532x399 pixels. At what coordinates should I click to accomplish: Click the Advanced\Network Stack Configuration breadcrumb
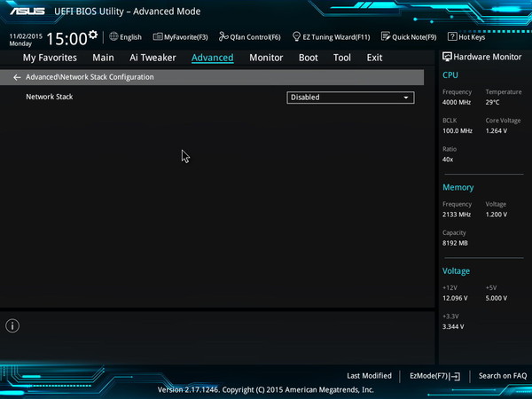[x=90, y=77]
